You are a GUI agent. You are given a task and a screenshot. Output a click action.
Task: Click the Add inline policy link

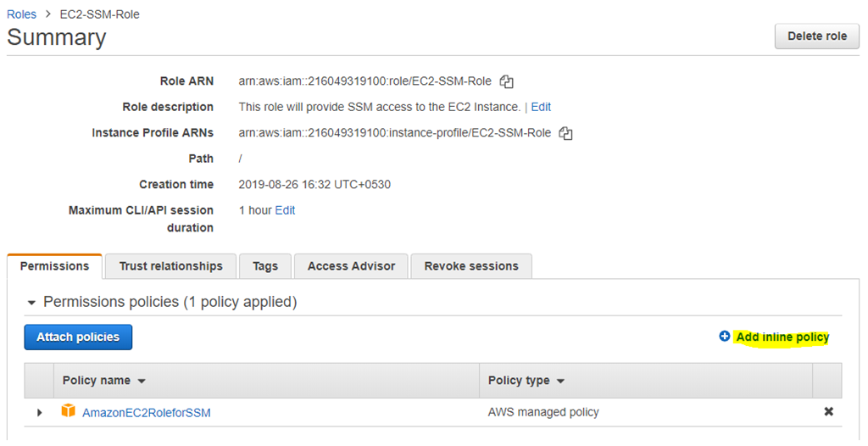782,337
